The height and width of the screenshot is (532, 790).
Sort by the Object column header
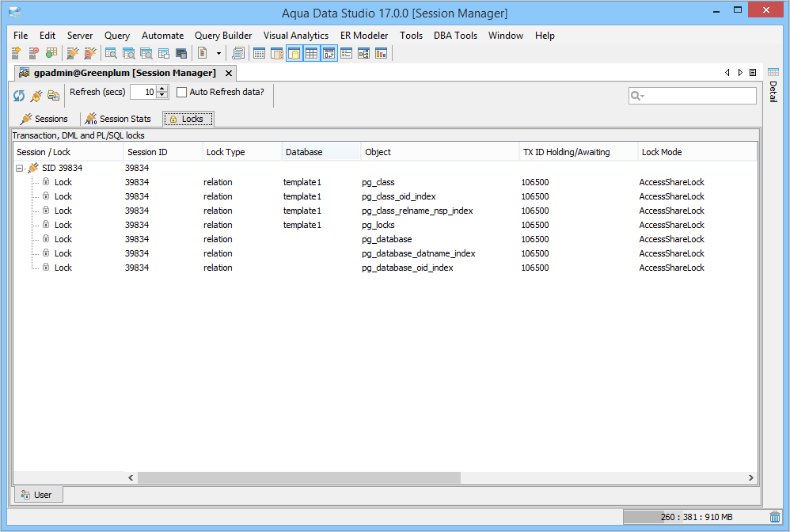(x=440, y=152)
